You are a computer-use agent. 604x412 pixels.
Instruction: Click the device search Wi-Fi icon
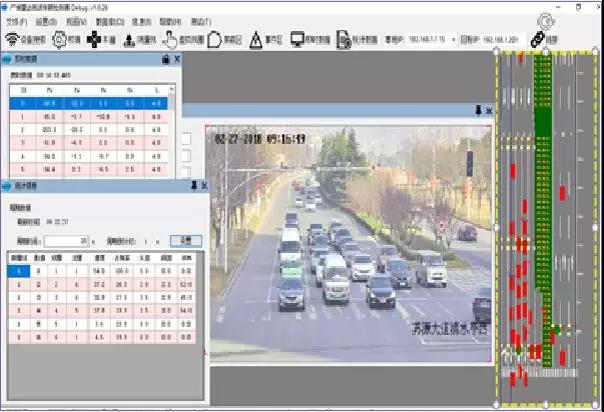[x=12, y=40]
